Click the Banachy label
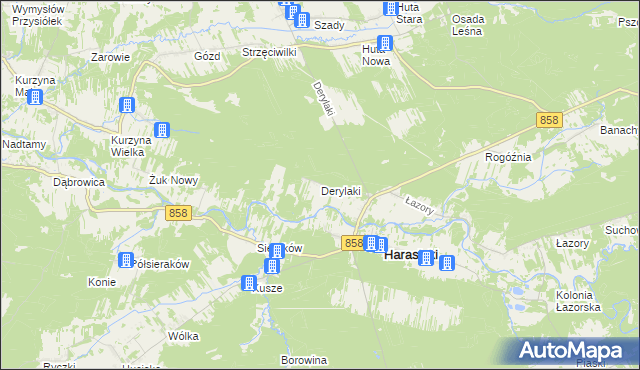Viewport: 640px width, 370px height. (x=619, y=130)
